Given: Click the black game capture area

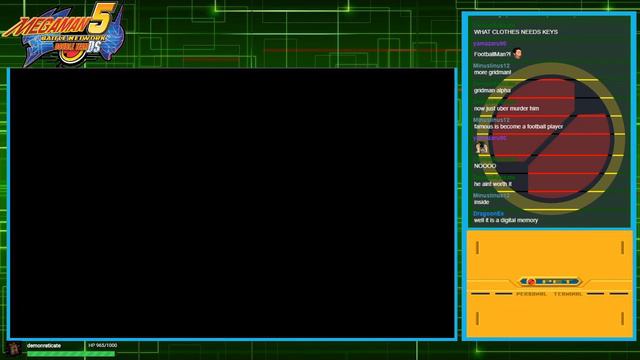Looking at the screenshot, I should click(232, 203).
